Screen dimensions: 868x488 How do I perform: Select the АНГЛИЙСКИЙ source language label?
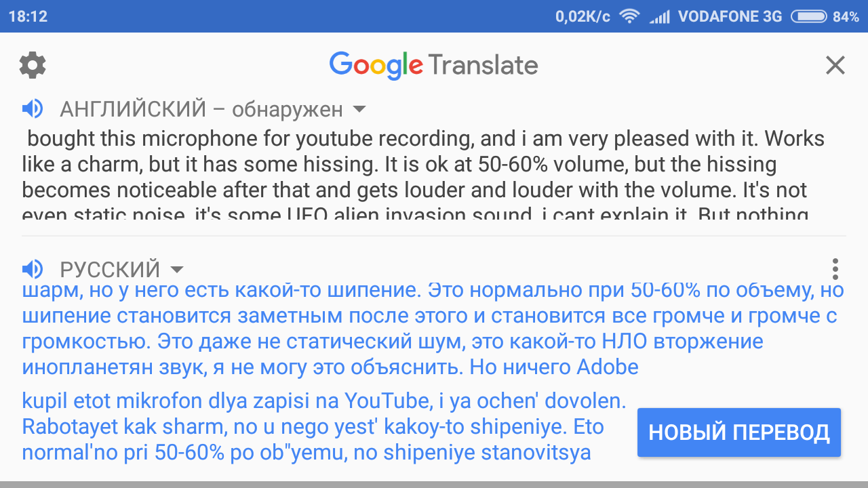pyautogui.click(x=133, y=108)
